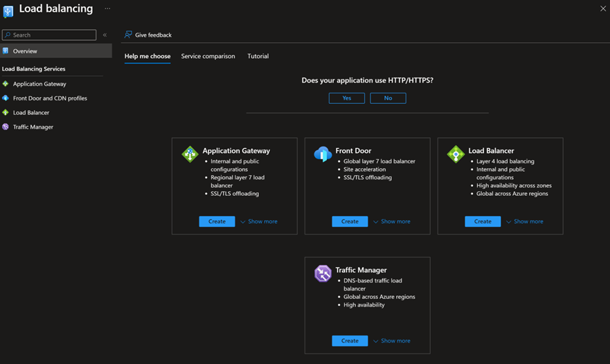Switch to the Help me choose tab
This screenshot has height=364, width=610.
[147, 56]
